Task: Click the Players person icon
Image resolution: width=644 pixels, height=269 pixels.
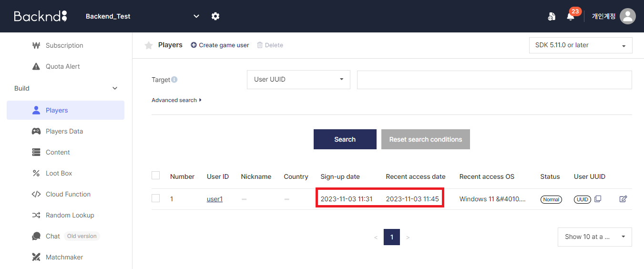Action: (x=36, y=110)
